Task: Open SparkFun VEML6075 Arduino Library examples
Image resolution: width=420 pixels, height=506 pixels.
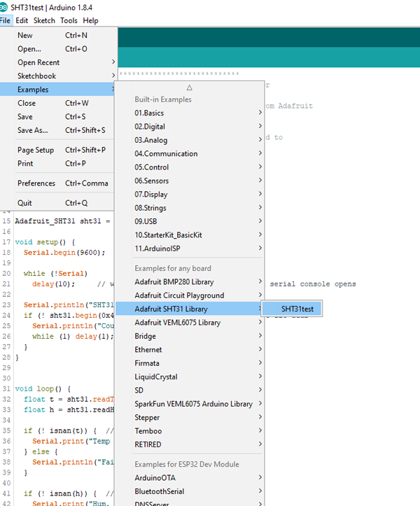Action: [190, 404]
